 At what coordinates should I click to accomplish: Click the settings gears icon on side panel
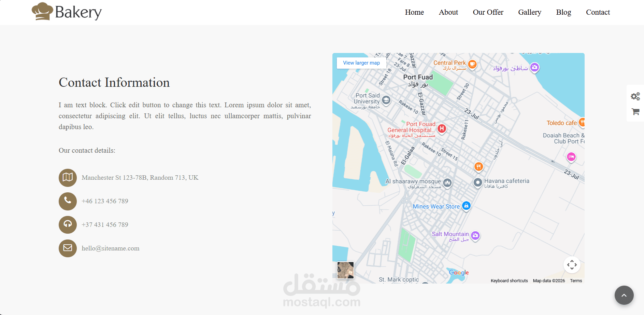click(x=635, y=96)
